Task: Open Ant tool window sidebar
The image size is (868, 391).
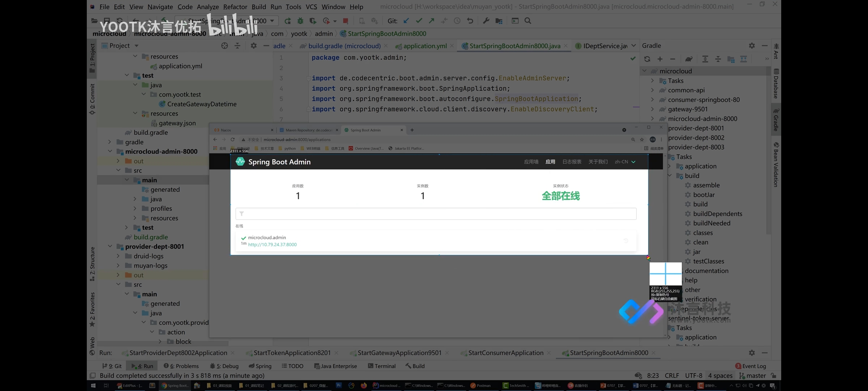Action: click(776, 51)
